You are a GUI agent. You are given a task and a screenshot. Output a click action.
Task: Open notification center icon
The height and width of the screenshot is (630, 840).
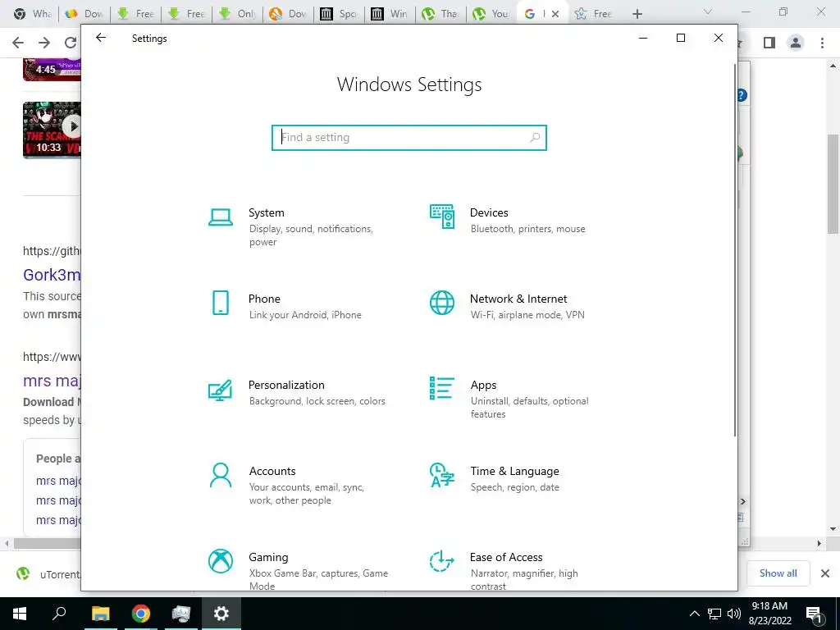815,614
